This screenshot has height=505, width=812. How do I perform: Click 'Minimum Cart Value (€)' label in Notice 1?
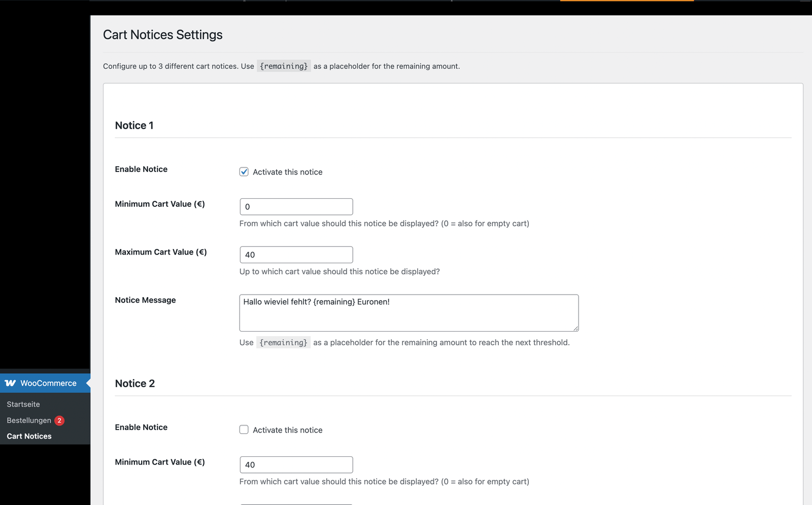pos(160,204)
